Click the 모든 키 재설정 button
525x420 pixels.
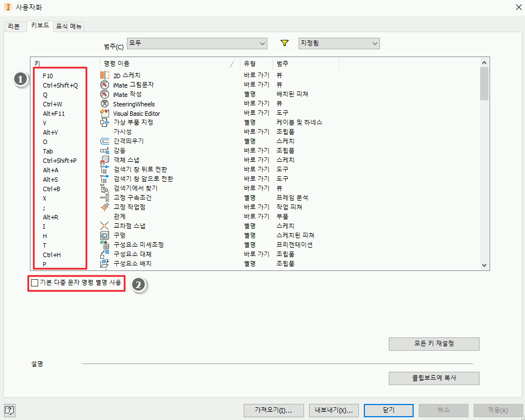(434, 344)
